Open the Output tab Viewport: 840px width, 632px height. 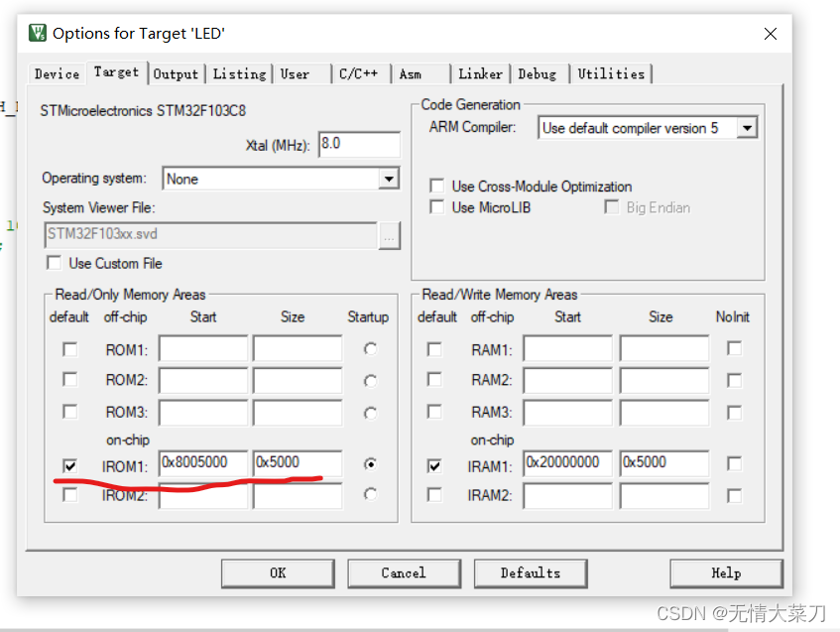click(176, 74)
